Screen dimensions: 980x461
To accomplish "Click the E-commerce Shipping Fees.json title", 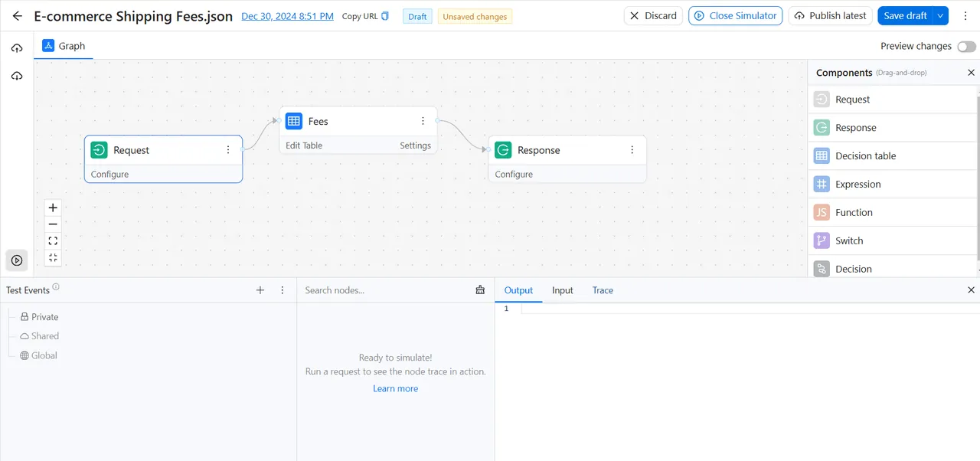I will [x=133, y=16].
